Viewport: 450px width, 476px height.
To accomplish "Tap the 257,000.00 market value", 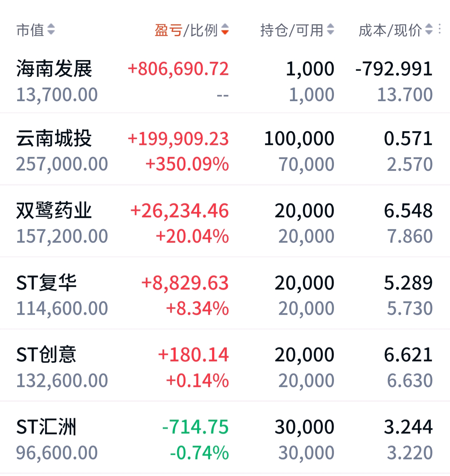I will [x=62, y=164].
